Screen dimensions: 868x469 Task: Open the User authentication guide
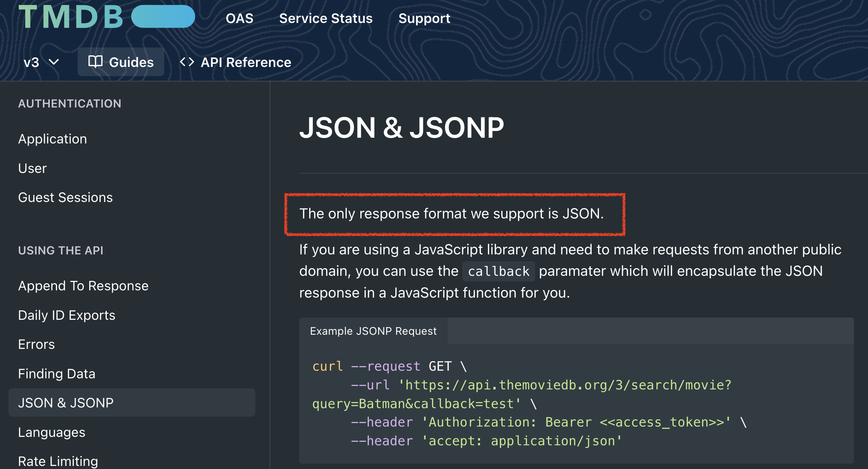tap(33, 168)
